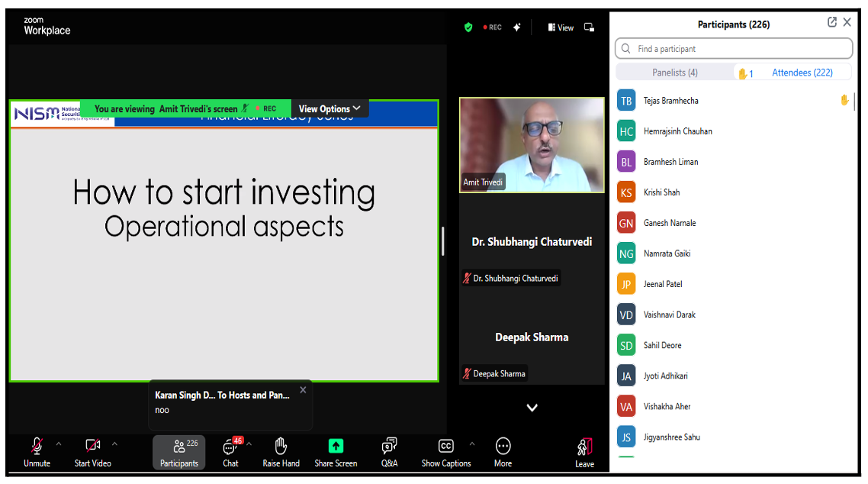Open the Chat panel
Image resolution: width=868 pixels, height=484 pixels.
pyautogui.click(x=230, y=452)
